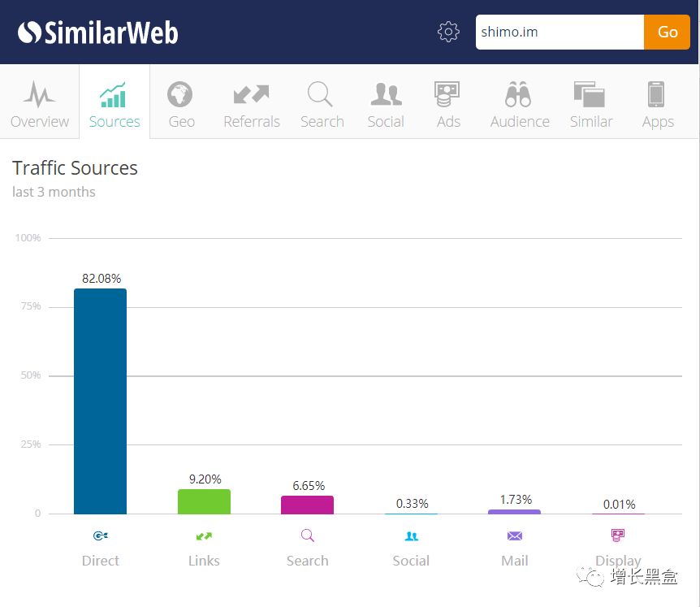The height and width of the screenshot is (607, 700).
Task: Click the green Links traffic bar
Action: pyautogui.click(x=204, y=501)
